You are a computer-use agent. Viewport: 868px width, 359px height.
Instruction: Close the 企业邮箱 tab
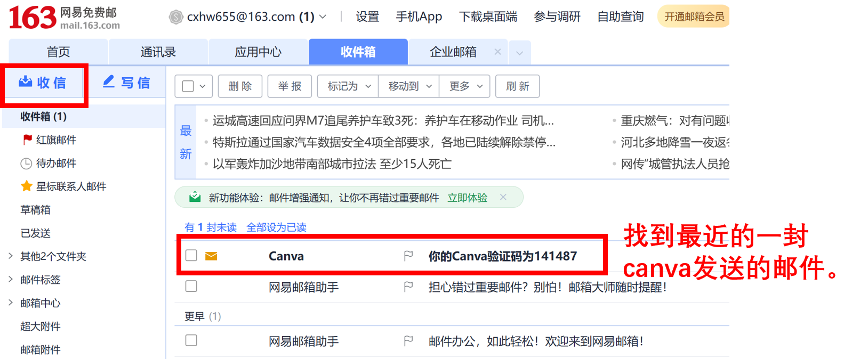pyautogui.click(x=497, y=52)
